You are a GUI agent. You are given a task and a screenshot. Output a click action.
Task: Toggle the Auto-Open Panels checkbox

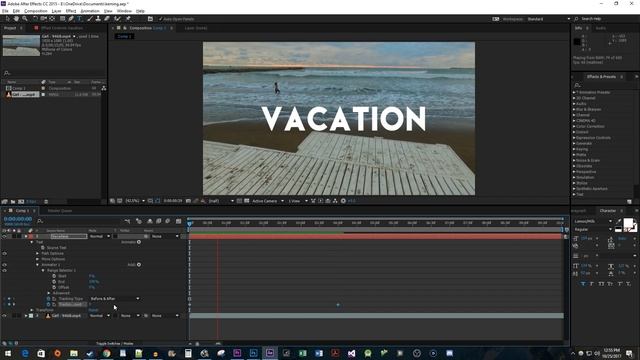[160, 19]
